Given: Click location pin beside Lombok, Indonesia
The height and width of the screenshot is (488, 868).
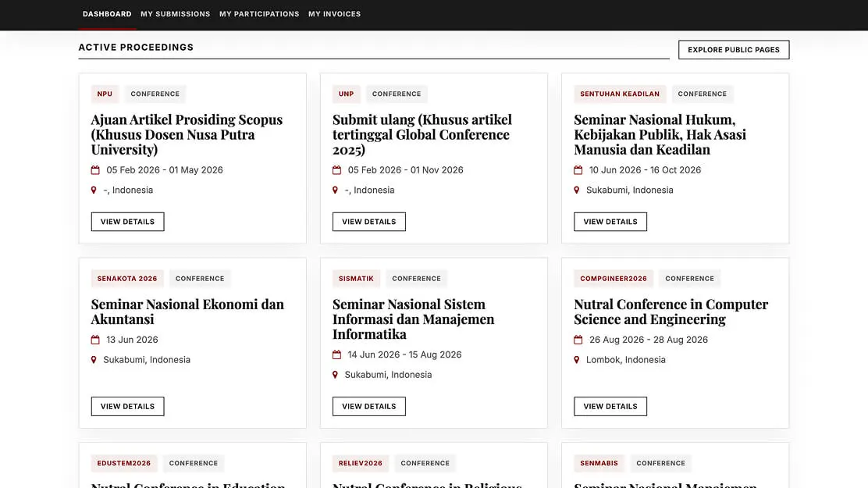Looking at the screenshot, I should point(576,359).
